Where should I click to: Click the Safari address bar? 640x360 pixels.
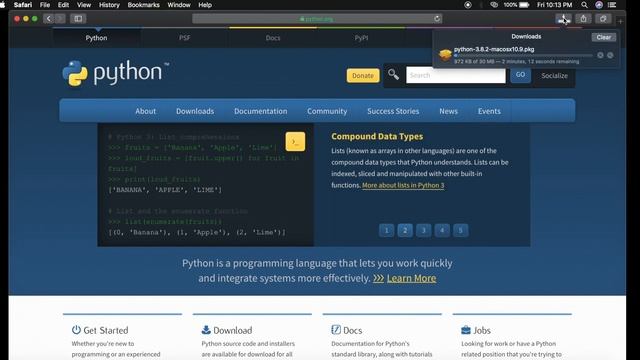pos(317,19)
